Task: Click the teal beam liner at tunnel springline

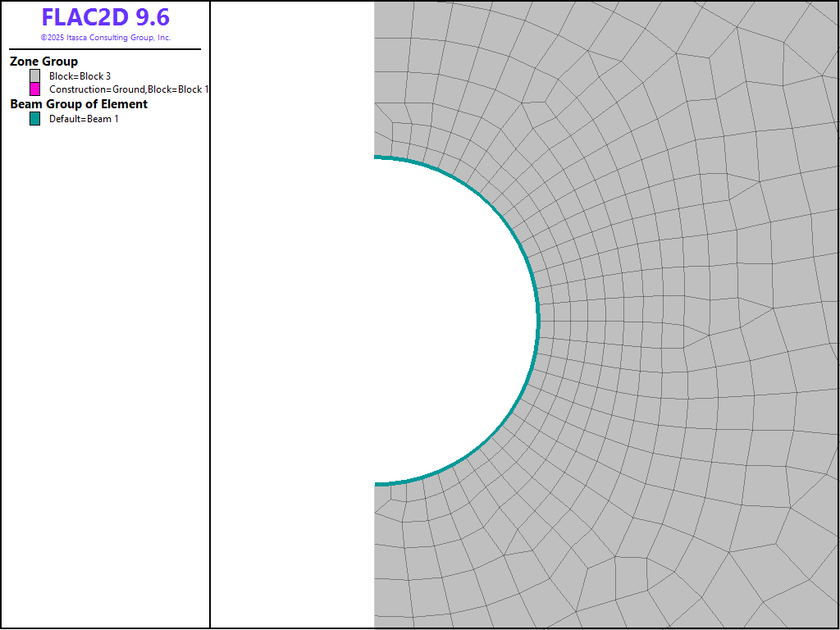Action: tap(537, 320)
